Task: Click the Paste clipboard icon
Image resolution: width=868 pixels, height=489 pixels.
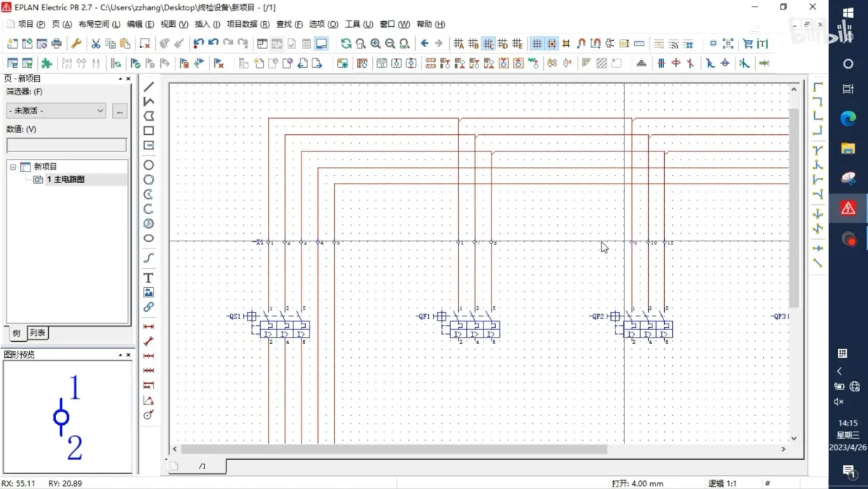Action: click(x=125, y=43)
